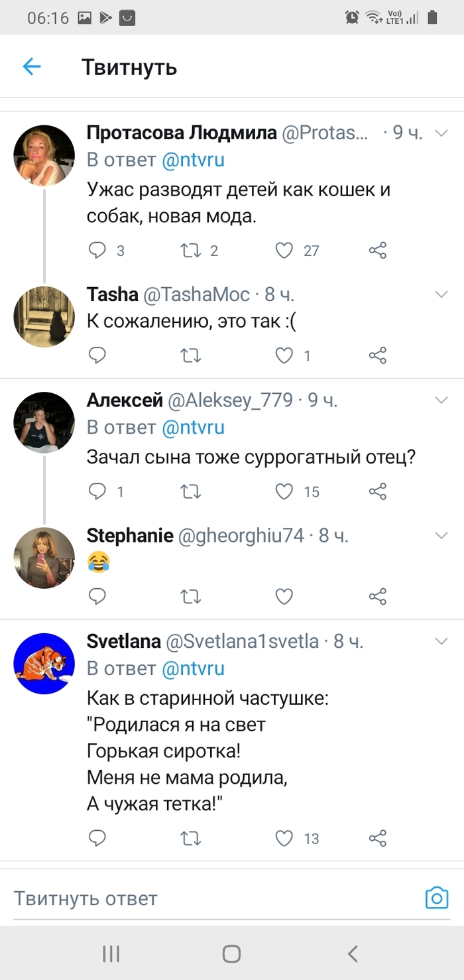Open camera icon in reply bar
The width and height of the screenshot is (464, 980).
tap(437, 898)
